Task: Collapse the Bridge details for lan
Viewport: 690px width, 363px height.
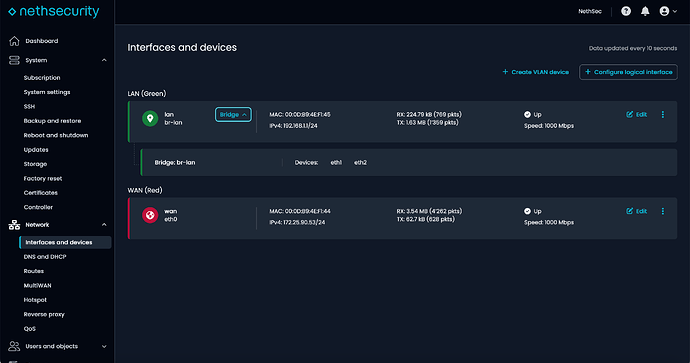Action: point(233,114)
